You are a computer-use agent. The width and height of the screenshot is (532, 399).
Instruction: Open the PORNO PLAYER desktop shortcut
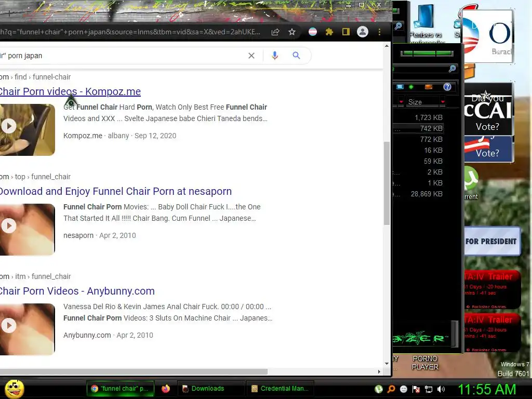(425, 363)
